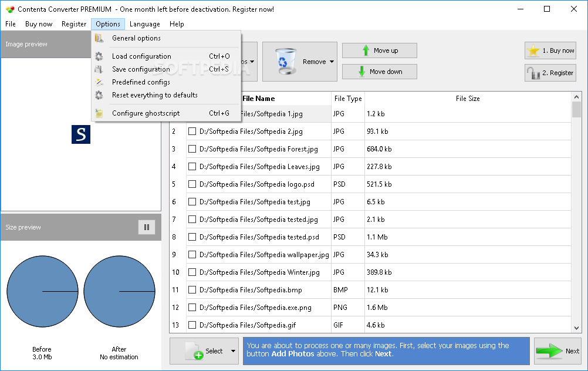Open the Help menu
Screen dimensions: 588x371
[177, 24]
